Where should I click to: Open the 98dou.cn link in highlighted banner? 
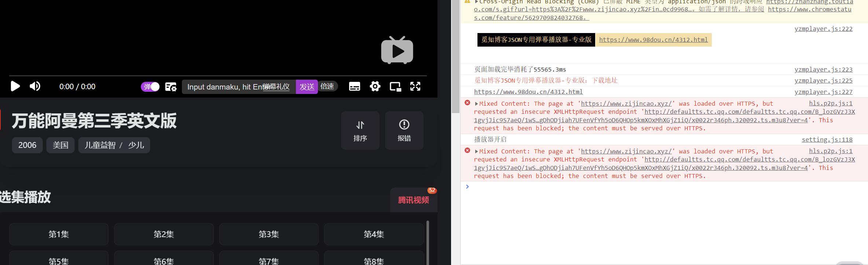click(x=653, y=40)
